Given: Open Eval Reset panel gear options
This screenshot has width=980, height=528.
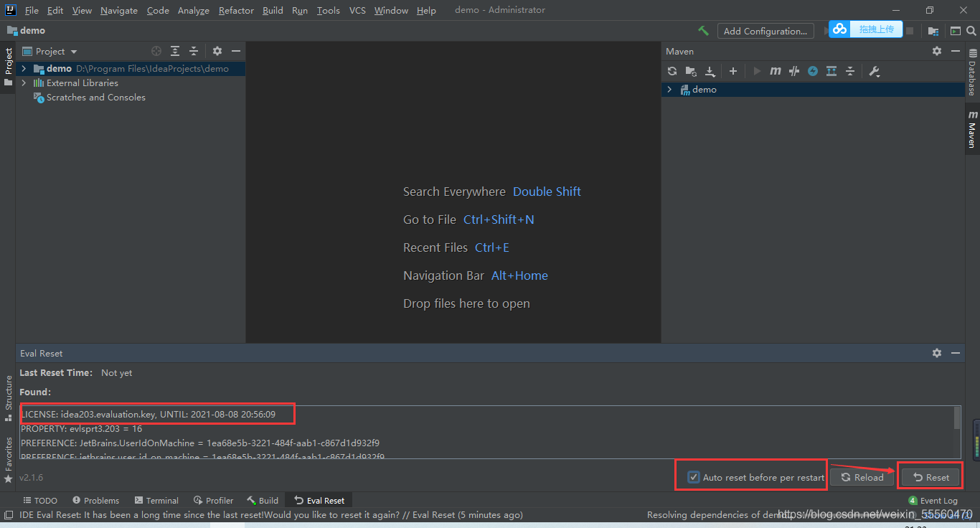Looking at the screenshot, I should point(937,353).
